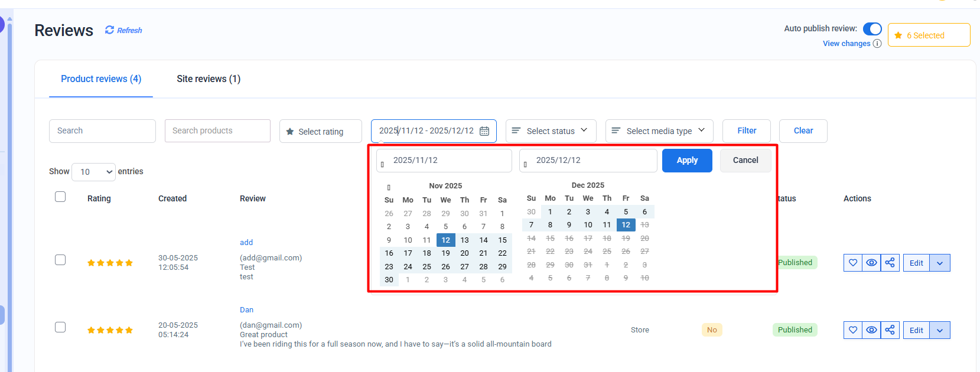Click the calendar icon in date range field
Viewport: 980px width, 372px height.
(484, 131)
